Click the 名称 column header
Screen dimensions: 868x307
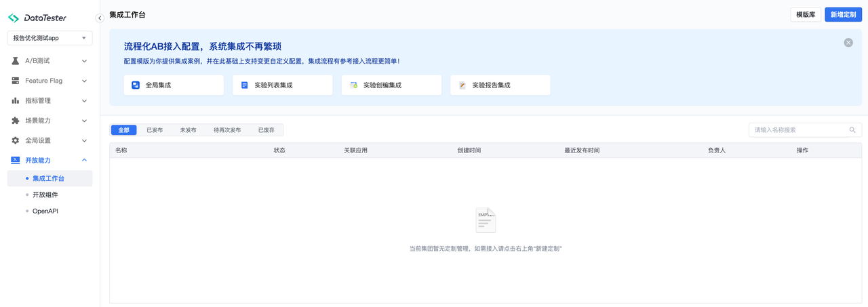click(x=121, y=150)
